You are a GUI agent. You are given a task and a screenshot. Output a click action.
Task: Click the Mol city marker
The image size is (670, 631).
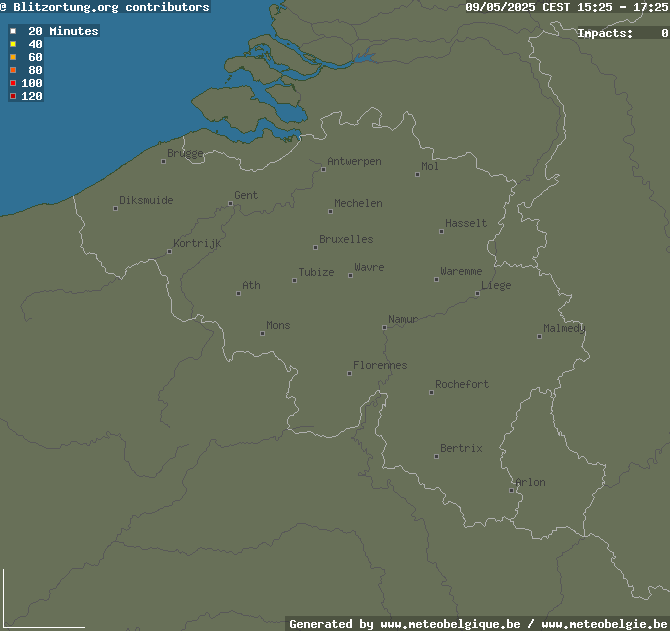tap(417, 174)
